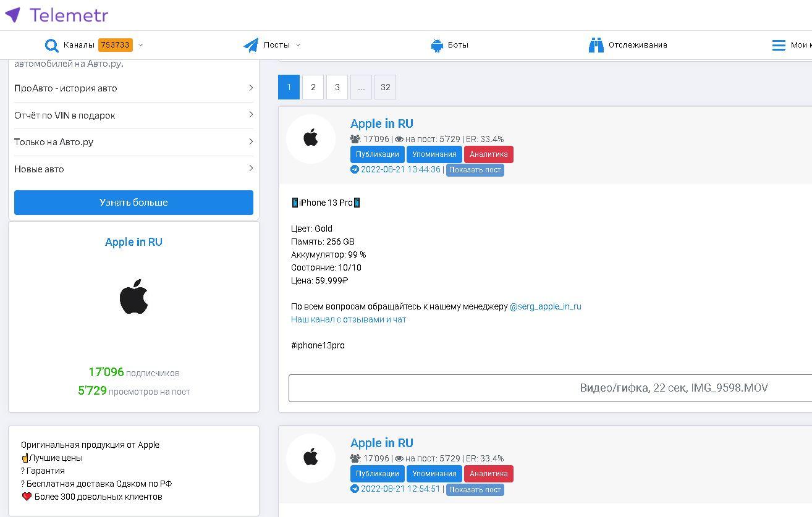Viewport: 812px width, 517px height.
Task: Open Apple in RU title of first post
Action: (382, 124)
